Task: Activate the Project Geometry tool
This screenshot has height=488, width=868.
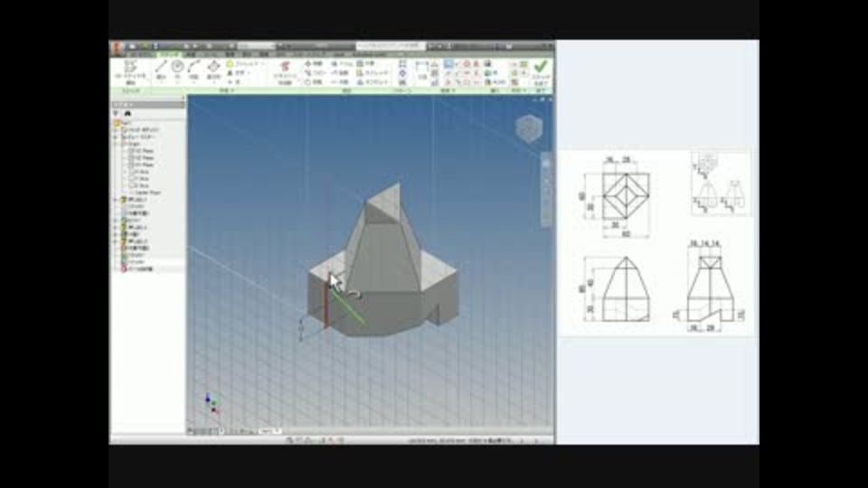Action: pos(285,72)
